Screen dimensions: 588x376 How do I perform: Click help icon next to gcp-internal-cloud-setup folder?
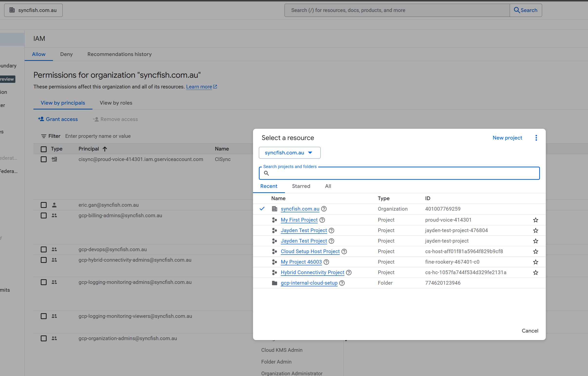tap(342, 283)
